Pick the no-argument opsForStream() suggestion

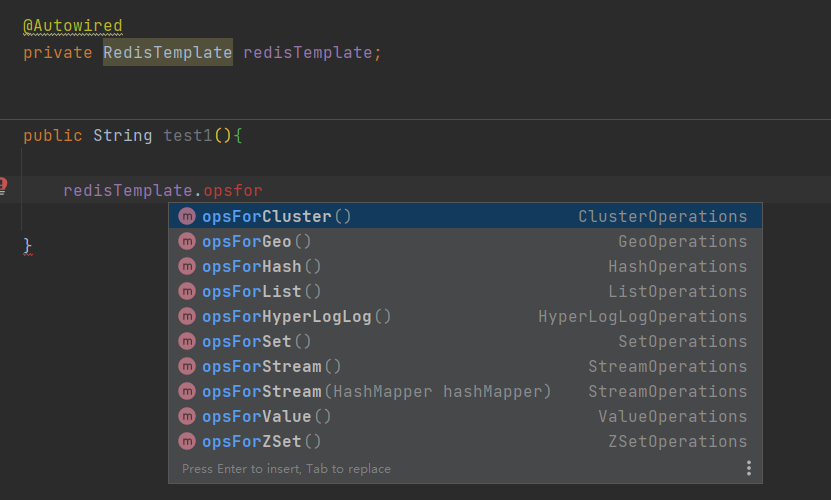pos(465,366)
